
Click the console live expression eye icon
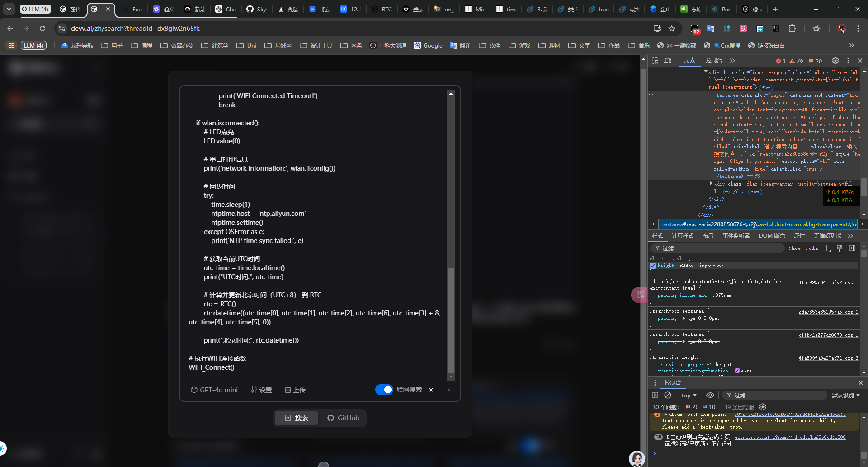pos(710,395)
